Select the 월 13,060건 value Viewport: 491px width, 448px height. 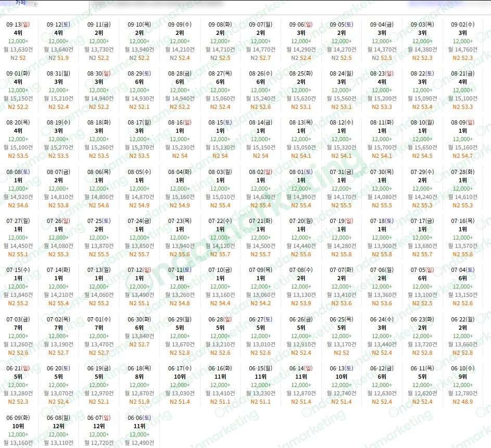(x=260, y=295)
